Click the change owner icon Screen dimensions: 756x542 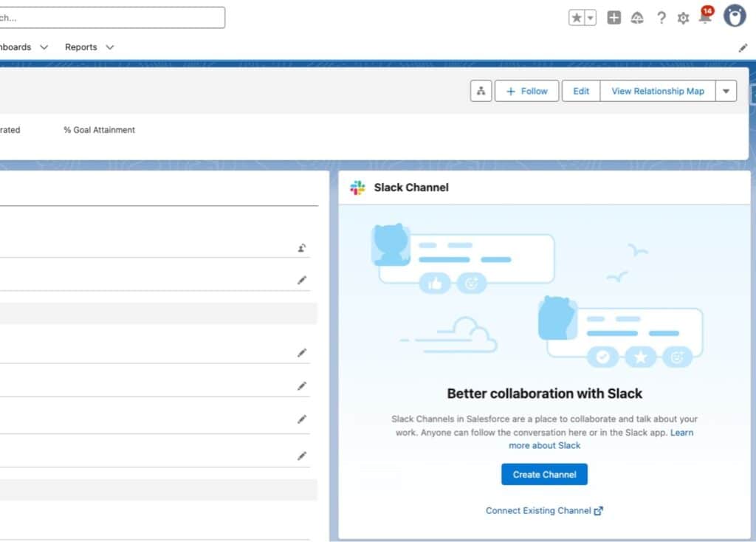pyautogui.click(x=302, y=247)
